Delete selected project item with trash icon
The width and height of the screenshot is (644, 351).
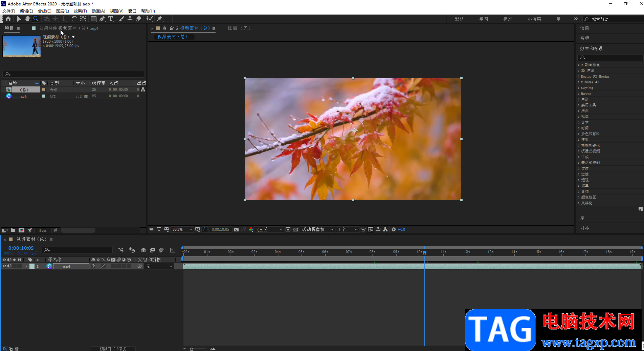coord(56,230)
